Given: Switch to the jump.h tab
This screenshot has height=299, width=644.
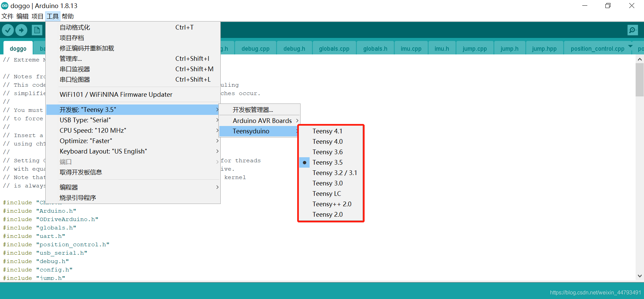Looking at the screenshot, I should coord(509,48).
